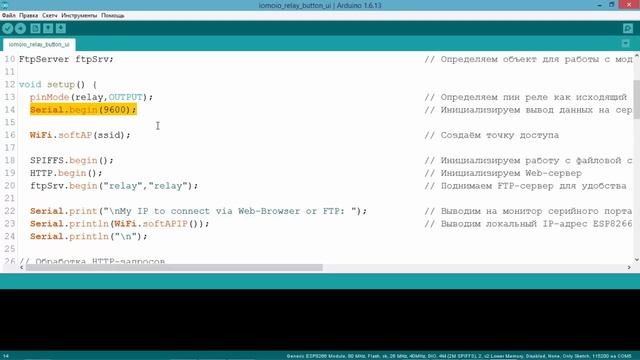Click the comment "Создаём точку доступа"
Viewport: 640px width, 360px height.
tap(491, 135)
